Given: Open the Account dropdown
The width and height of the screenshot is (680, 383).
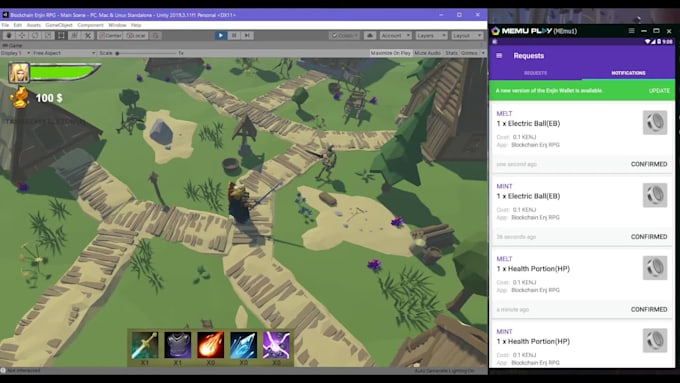Looking at the screenshot, I should tap(396, 36).
